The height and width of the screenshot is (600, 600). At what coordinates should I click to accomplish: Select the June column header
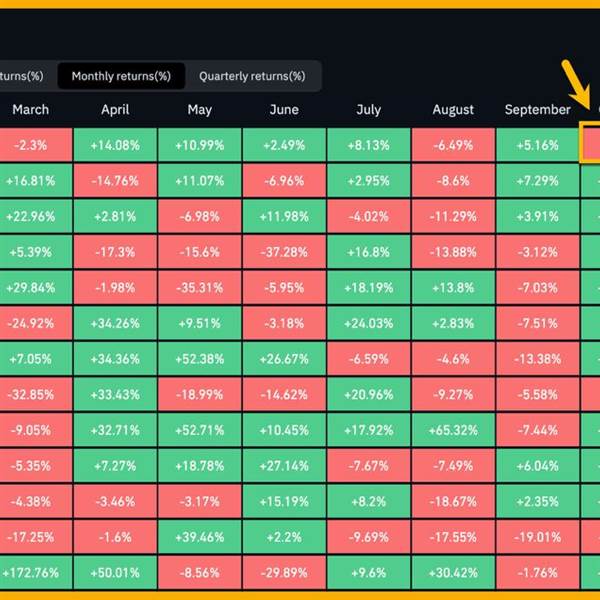(284, 110)
